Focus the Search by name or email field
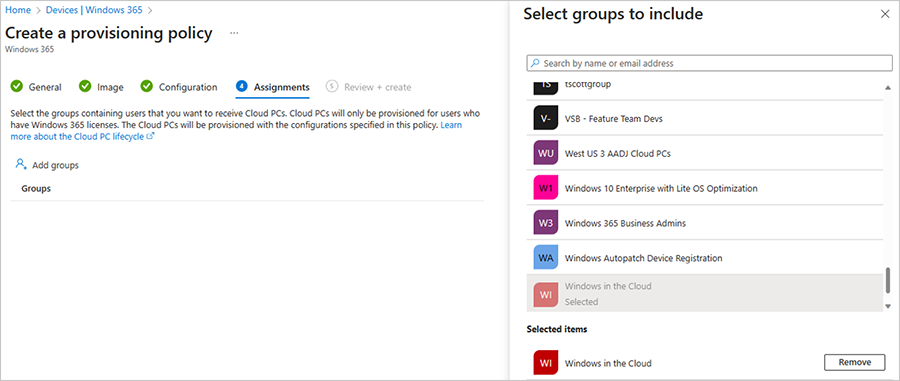This screenshot has width=900, height=381. pyautogui.click(x=709, y=63)
